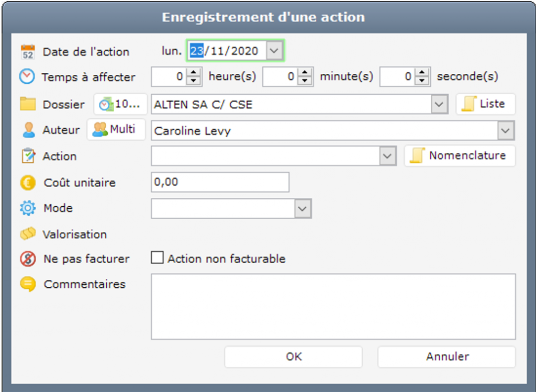Click the clock icon beside Temps à affecter
The height and width of the screenshot is (392, 536).
27,77
